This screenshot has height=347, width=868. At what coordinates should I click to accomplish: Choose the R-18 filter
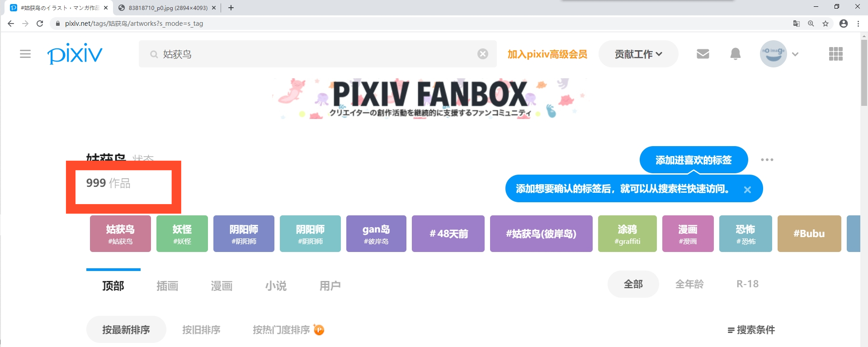pyautogui.click(x=747, y=284)
